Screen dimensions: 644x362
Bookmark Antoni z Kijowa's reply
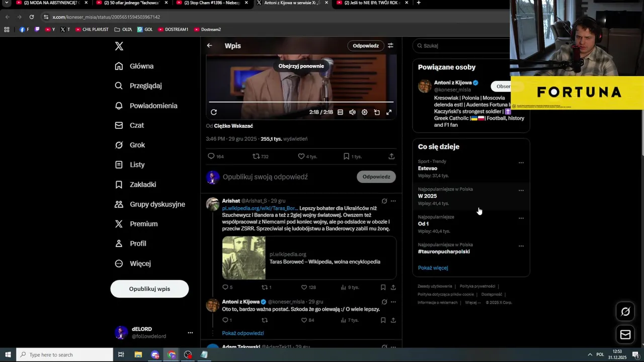pos(383,320)
